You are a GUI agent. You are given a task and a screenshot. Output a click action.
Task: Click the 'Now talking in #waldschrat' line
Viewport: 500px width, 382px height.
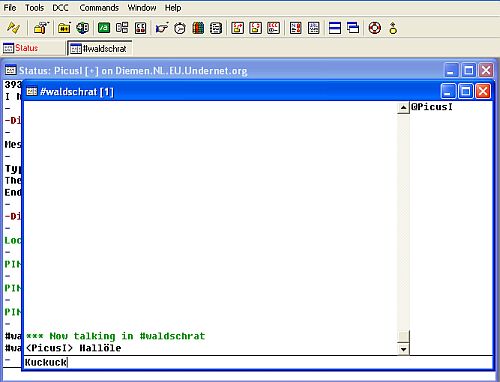click(x=115, y=336)
